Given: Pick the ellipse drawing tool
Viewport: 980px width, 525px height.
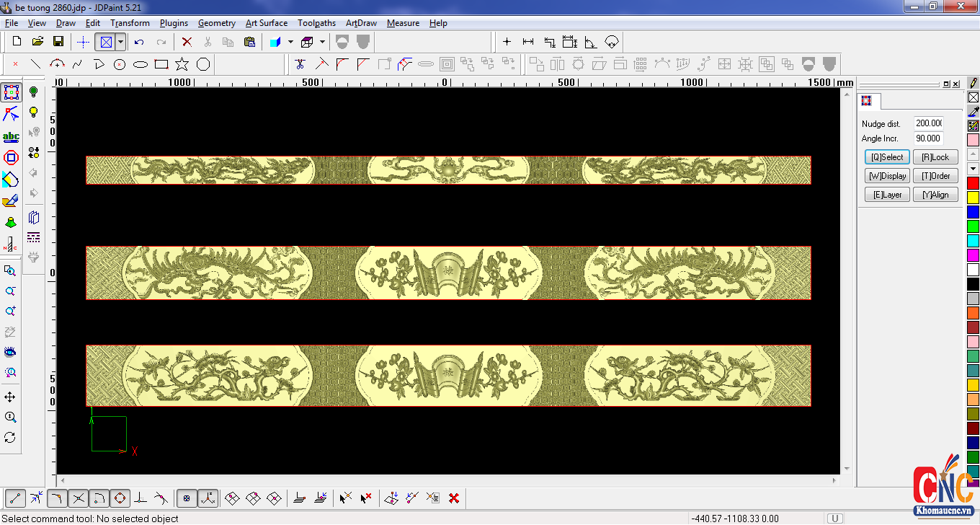Looking at the screenshot, I should tap(141, 64).
